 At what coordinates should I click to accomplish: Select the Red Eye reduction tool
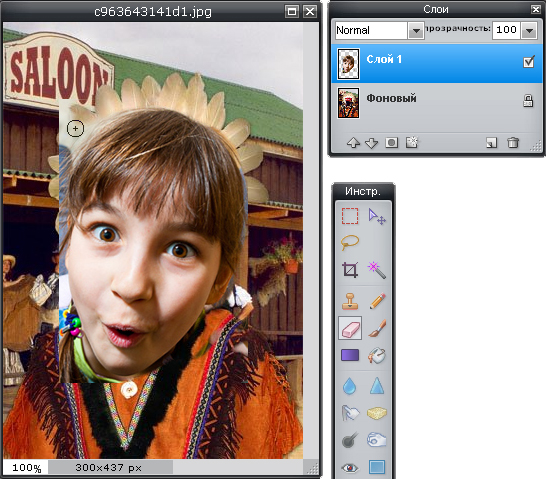click(x=350, y=468)
